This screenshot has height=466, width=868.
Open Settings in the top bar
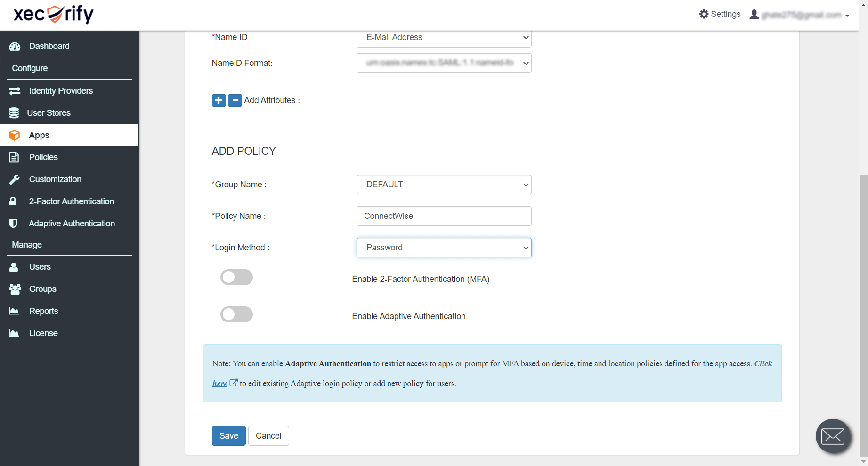[720, 14]
